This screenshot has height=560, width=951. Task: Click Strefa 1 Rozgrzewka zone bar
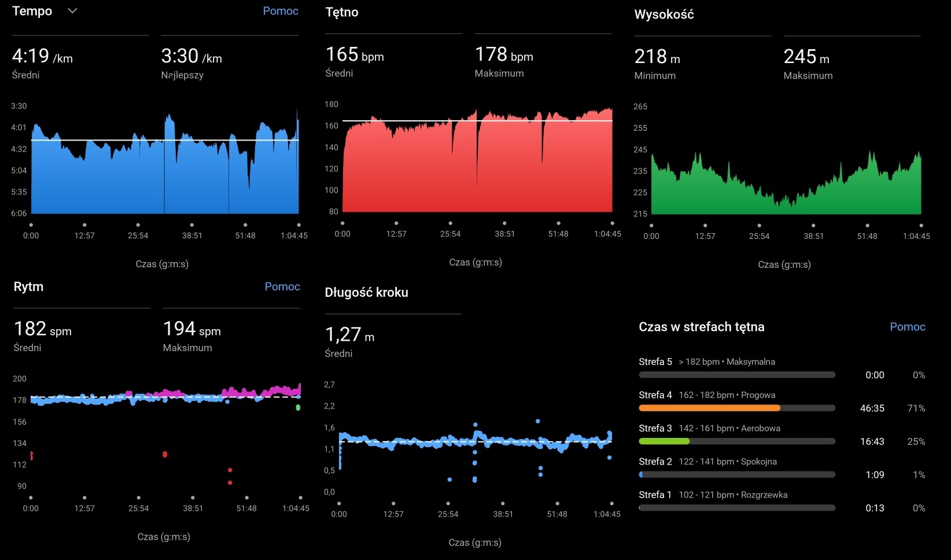tap(736, 508)
